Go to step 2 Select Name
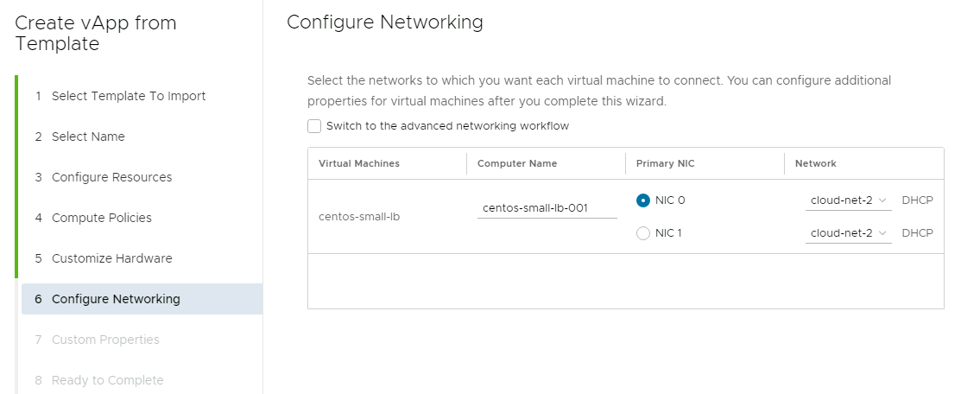The height and width of the screenshot is (394, 980). (x=88, y=137)
